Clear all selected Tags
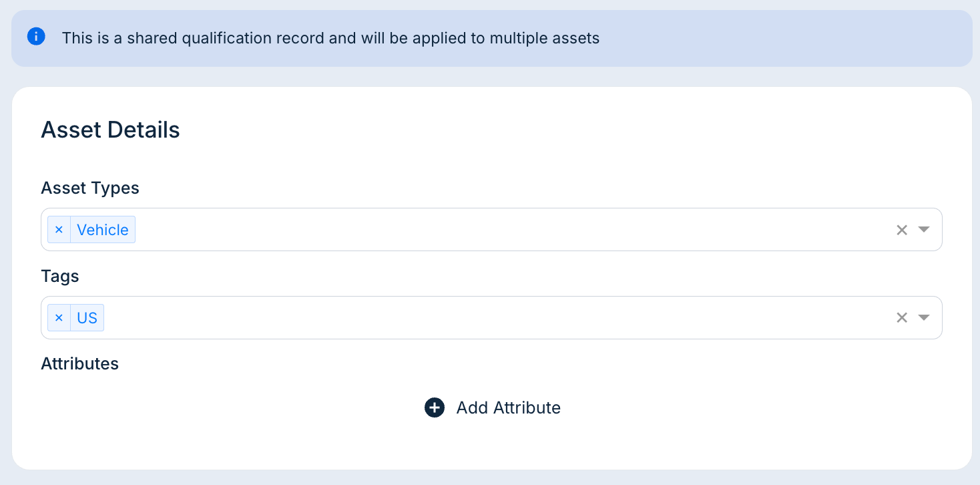This screenshot has width=980, height=485. (902, 318)
